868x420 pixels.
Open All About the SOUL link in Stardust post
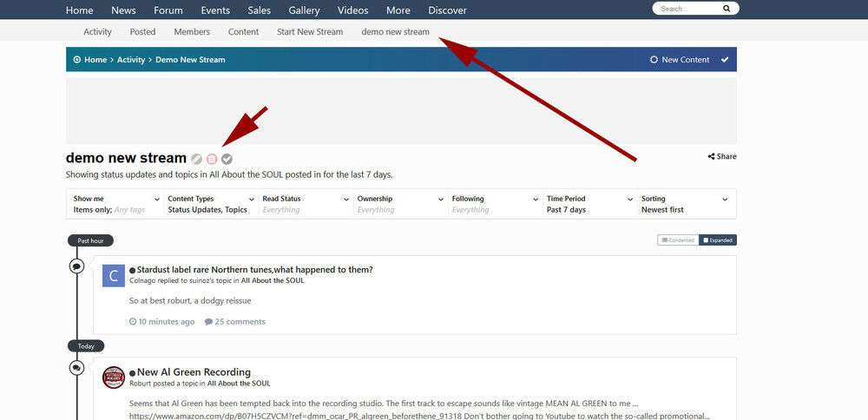[273, 280]
